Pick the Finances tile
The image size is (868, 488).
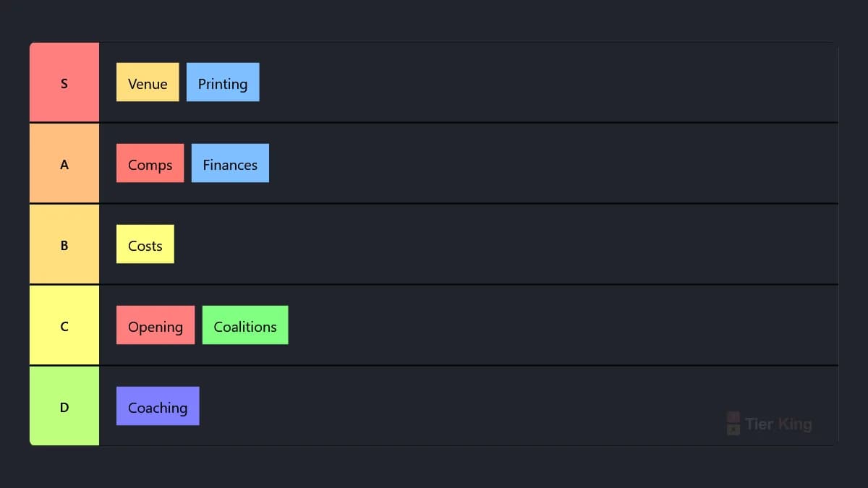click(230, 163)
